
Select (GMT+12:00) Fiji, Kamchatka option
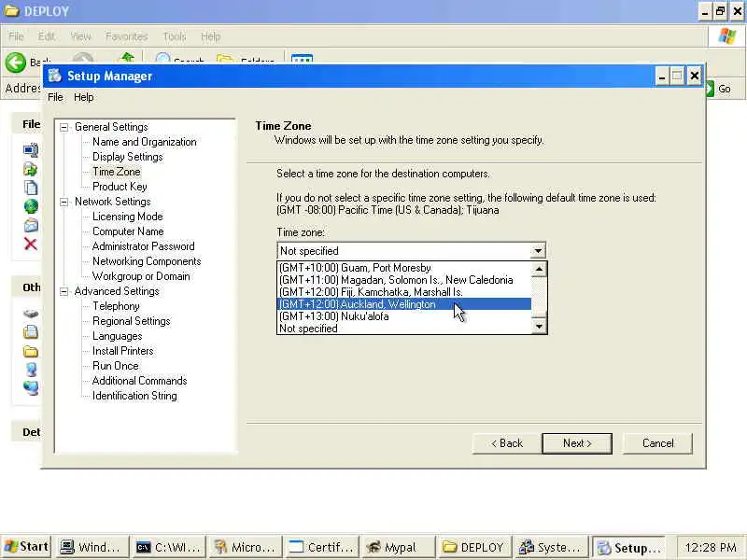tap(404, 292)
